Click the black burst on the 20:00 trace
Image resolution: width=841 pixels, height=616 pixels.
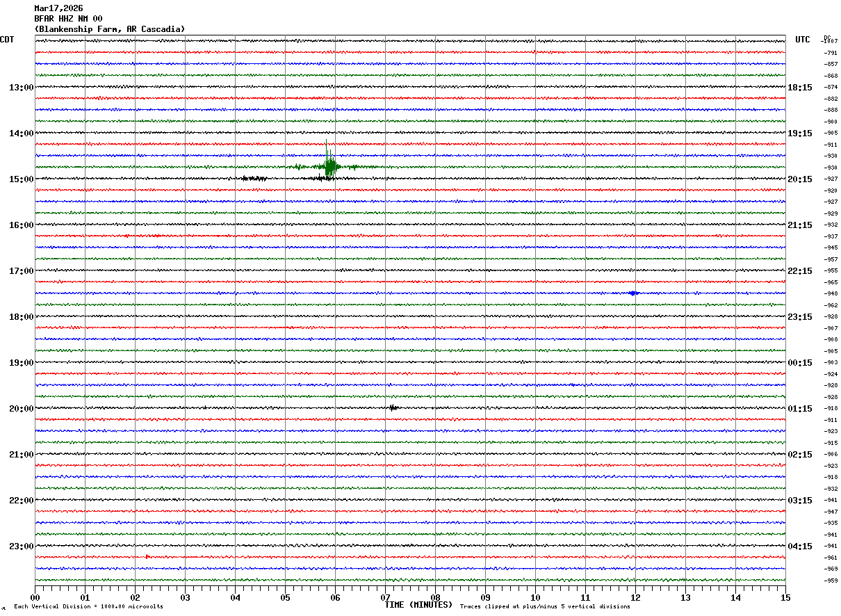tap(393, 407)
